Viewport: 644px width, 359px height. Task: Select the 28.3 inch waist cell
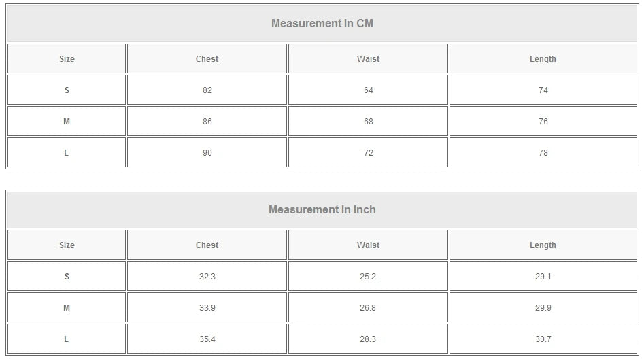[368, 339]
